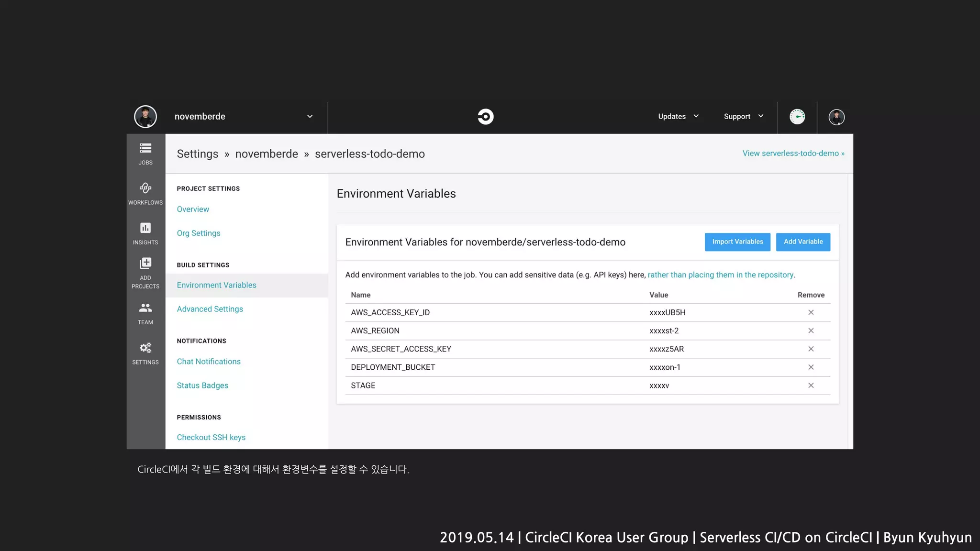Viewport: 980px width, 551px height.
Task: Click the PROJECT SETTINGS section label
Action: [208, 188]
